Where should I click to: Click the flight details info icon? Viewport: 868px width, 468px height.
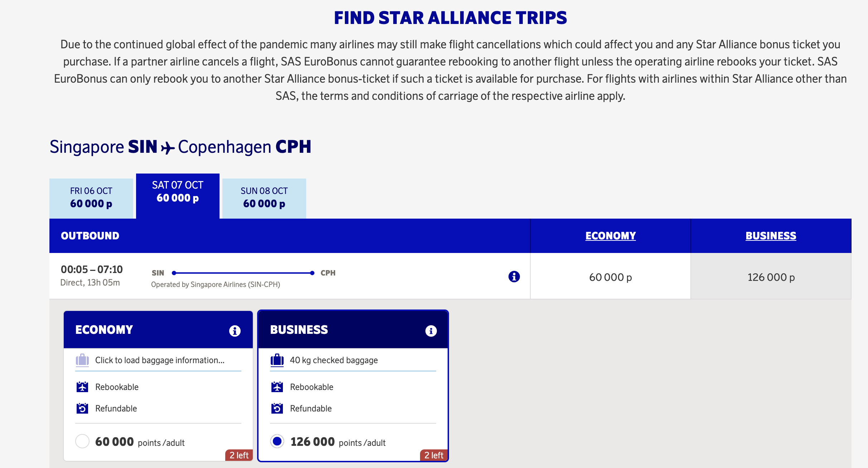(514, 277)
